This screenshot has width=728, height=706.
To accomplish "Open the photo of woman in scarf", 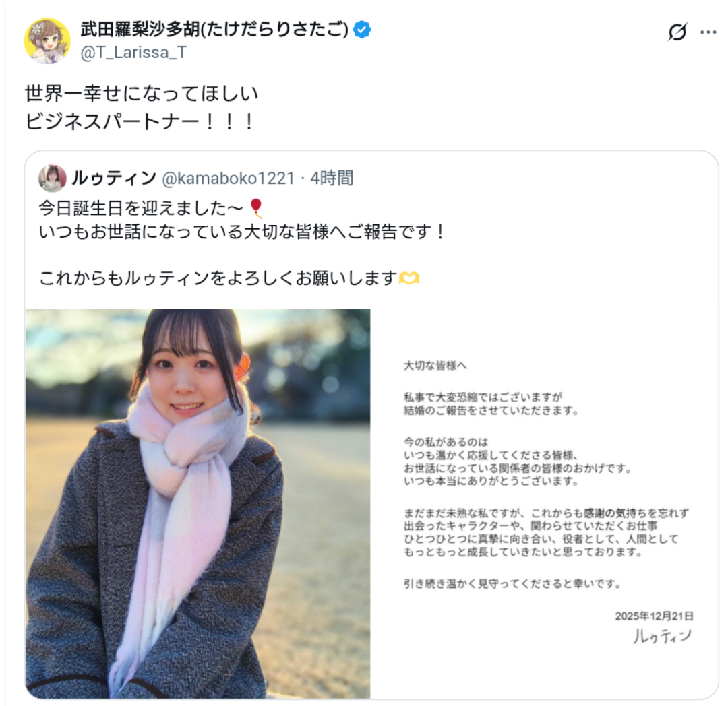I will click(198, 503).
